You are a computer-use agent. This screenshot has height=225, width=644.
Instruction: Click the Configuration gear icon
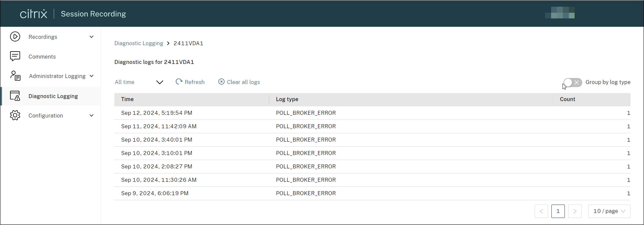(x=15, y=116)
